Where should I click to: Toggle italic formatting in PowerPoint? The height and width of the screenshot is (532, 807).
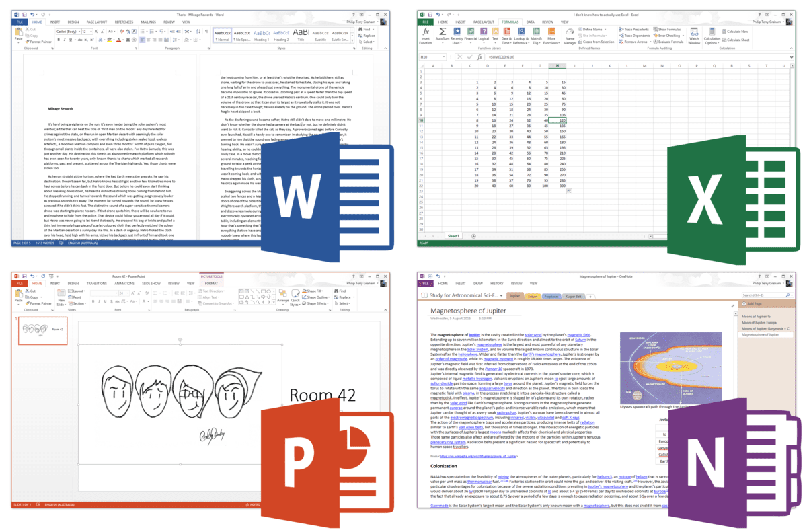pyautogui.click(x=98, y=301)
